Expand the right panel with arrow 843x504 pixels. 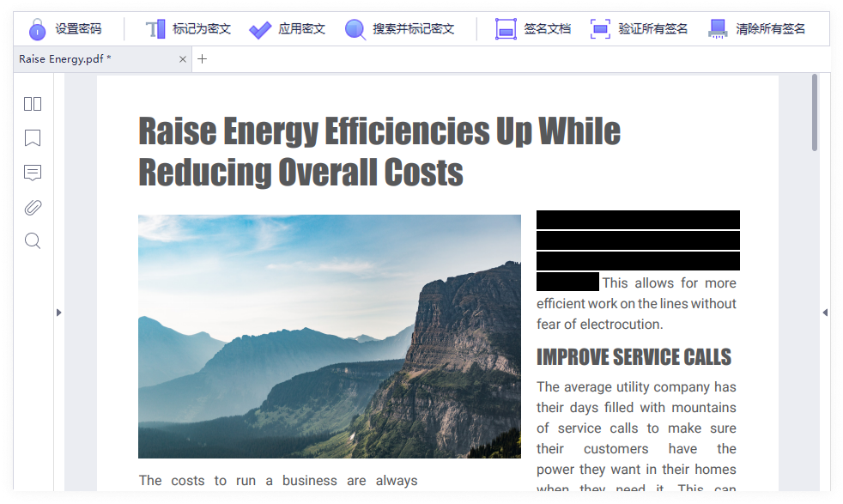pos(825,313)
